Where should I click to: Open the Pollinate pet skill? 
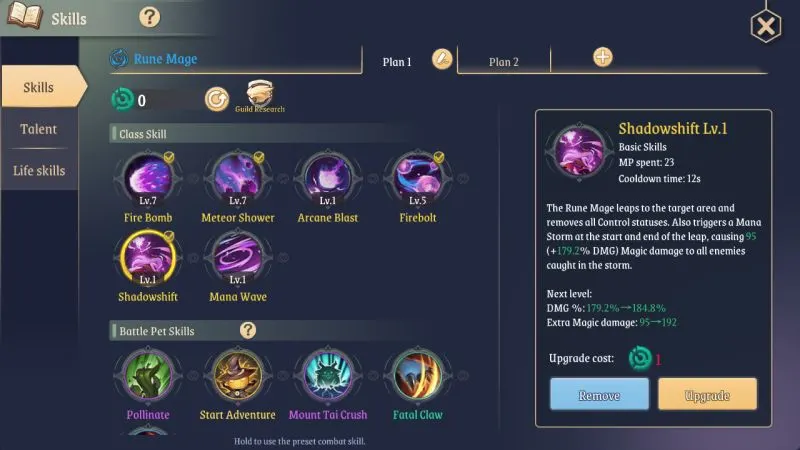click(x=148, y=376)
